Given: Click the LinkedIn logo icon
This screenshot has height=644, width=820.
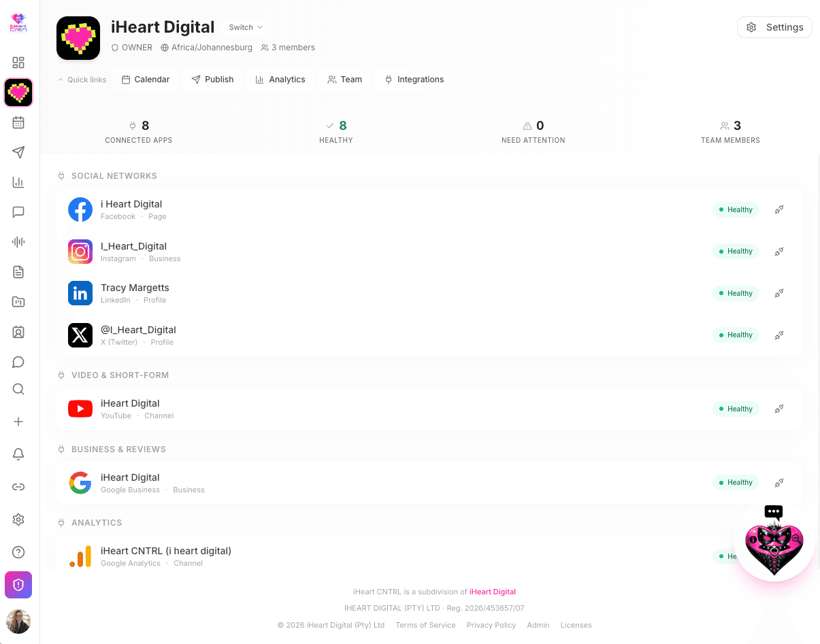Looking at the screenshot, I should click(80, 293).
